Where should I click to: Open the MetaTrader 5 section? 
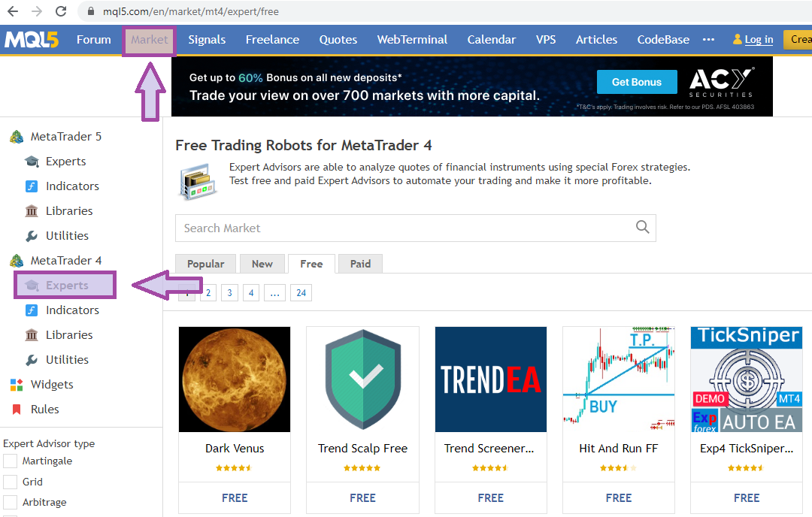pos(65,137)
